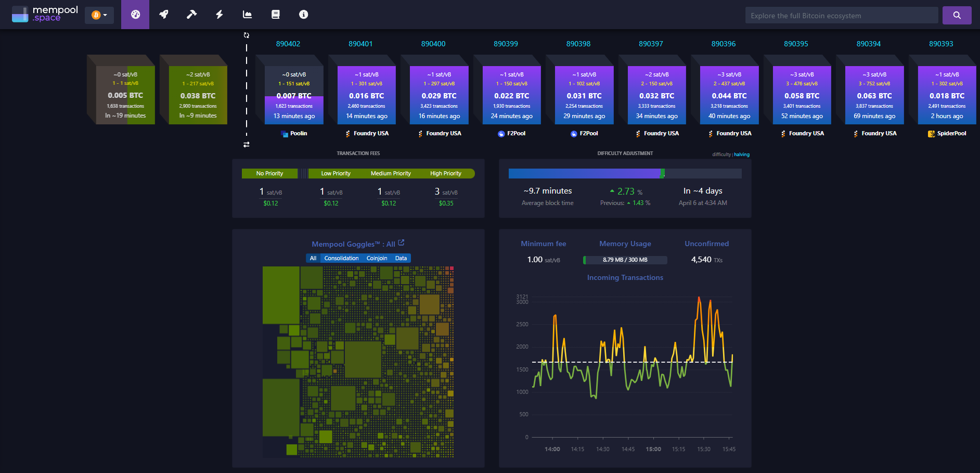Open F2Pool link under block 890399

click(512, 134)
